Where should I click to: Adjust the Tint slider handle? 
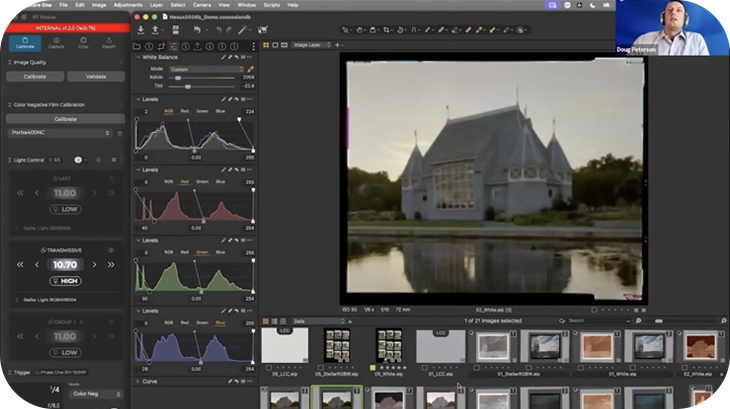188,87
